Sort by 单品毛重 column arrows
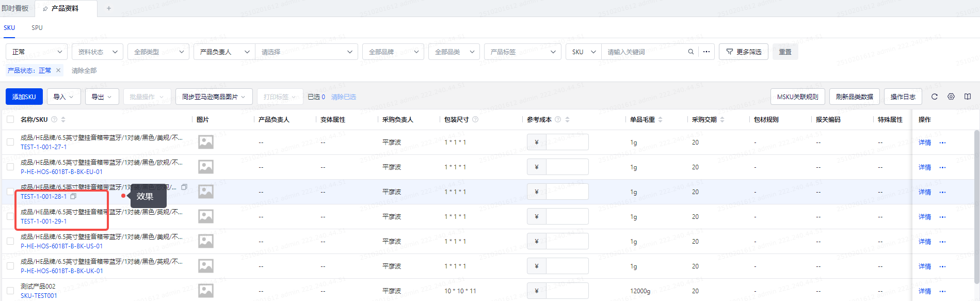This screenshot has height=301, width=980. point(661,119)
